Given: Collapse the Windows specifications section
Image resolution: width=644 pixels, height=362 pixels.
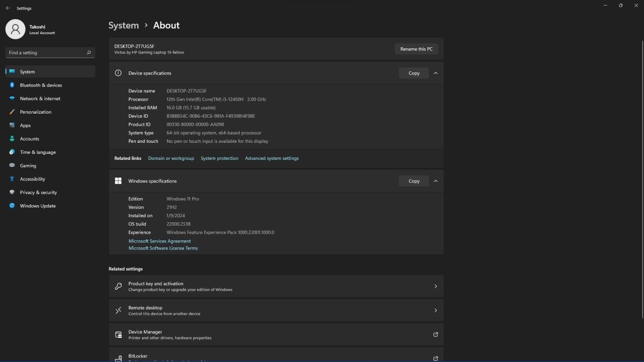Looking at the screenshot, I should coord(436,181).
